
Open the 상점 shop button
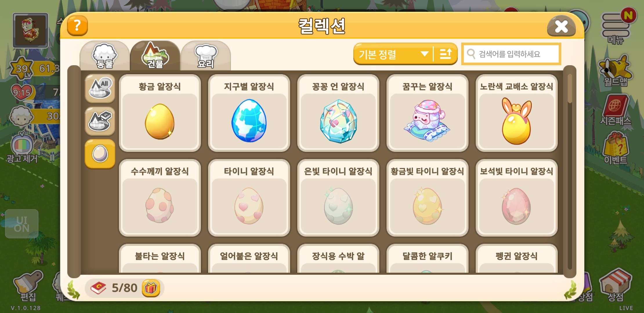(615, 285)
